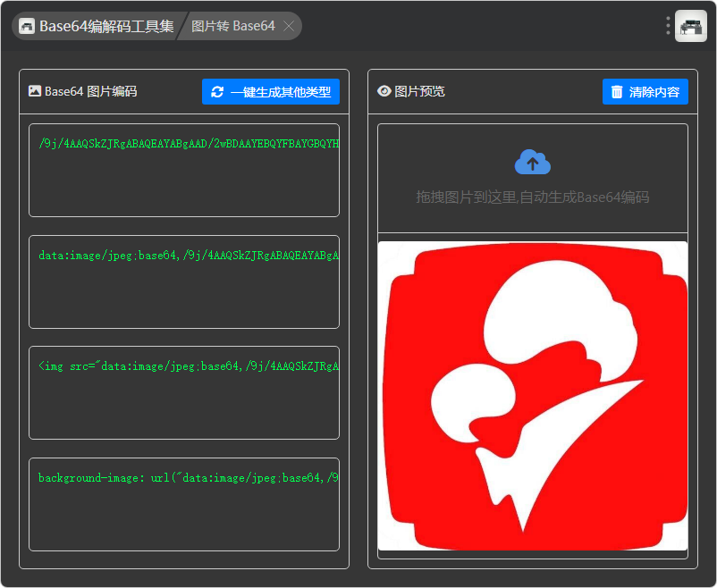Click the 图片预览 panel title
This screenshot has width=717, height=588.
(419, 91)
